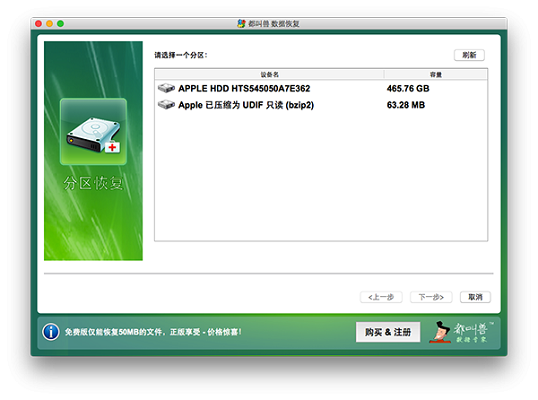Click the 465.76 GB capacity cell
Viewport: 538px width, 400px height.
pyautogui.click(x=408, y=89)
